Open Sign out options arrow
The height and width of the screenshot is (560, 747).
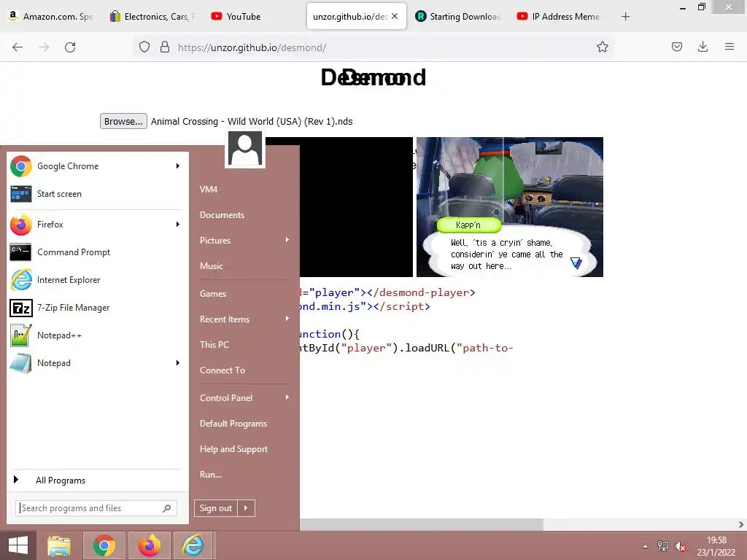coord(247,508)
